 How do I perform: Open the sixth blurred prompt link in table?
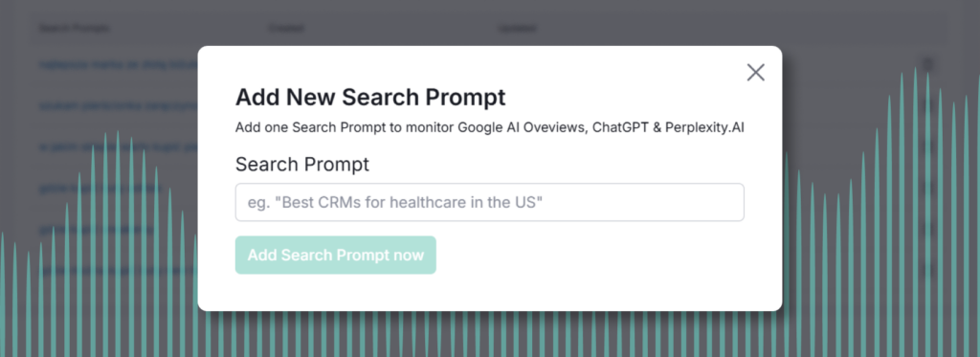point(118,270)
